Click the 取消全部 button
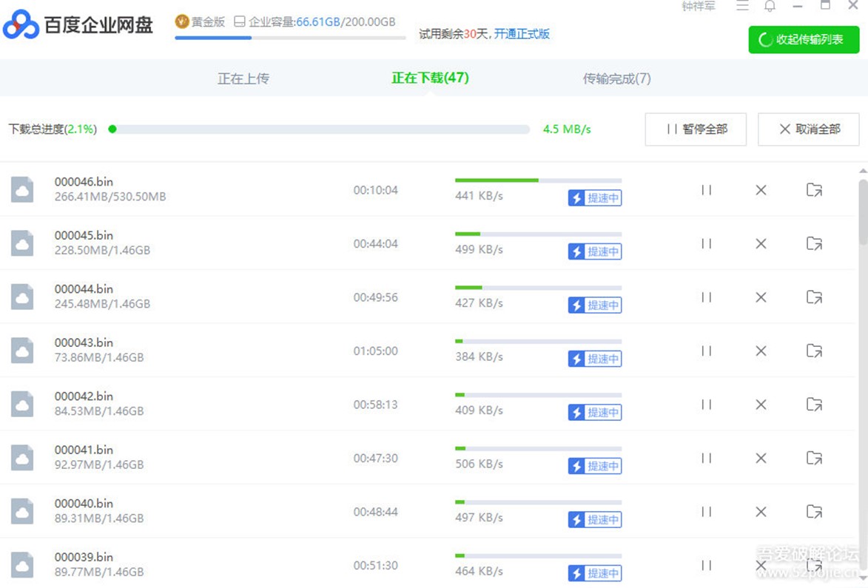 (808, 129)
